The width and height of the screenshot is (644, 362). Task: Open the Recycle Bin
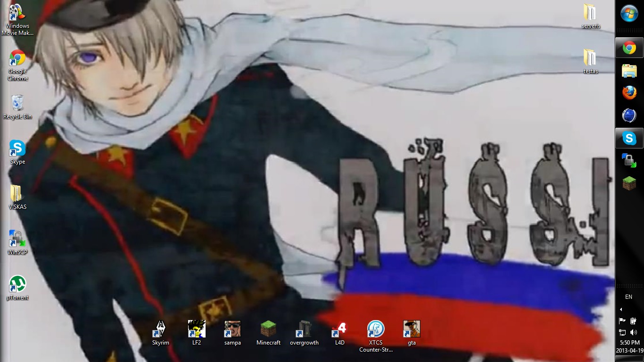[17, 107]
